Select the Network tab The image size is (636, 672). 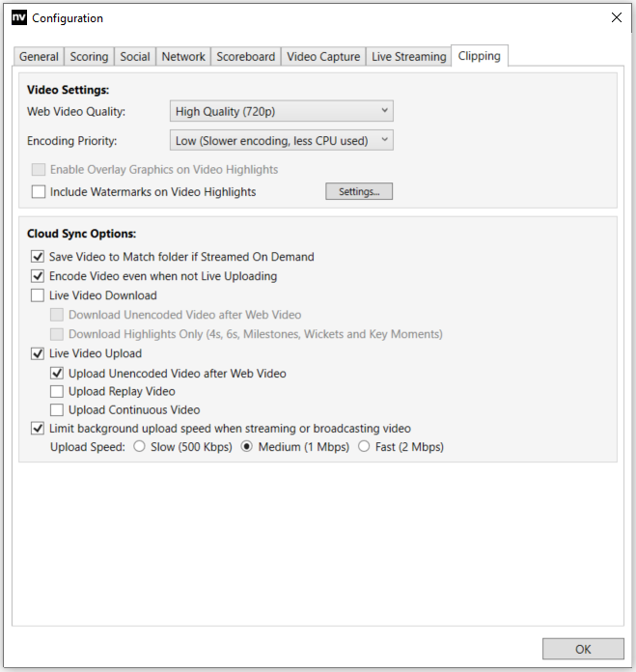coord(183,57)
